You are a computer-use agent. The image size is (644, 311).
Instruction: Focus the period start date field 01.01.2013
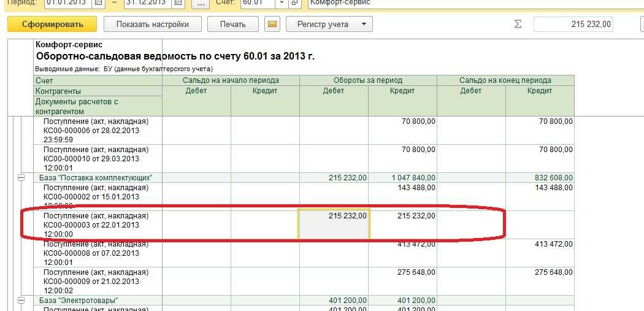[69, 2]
